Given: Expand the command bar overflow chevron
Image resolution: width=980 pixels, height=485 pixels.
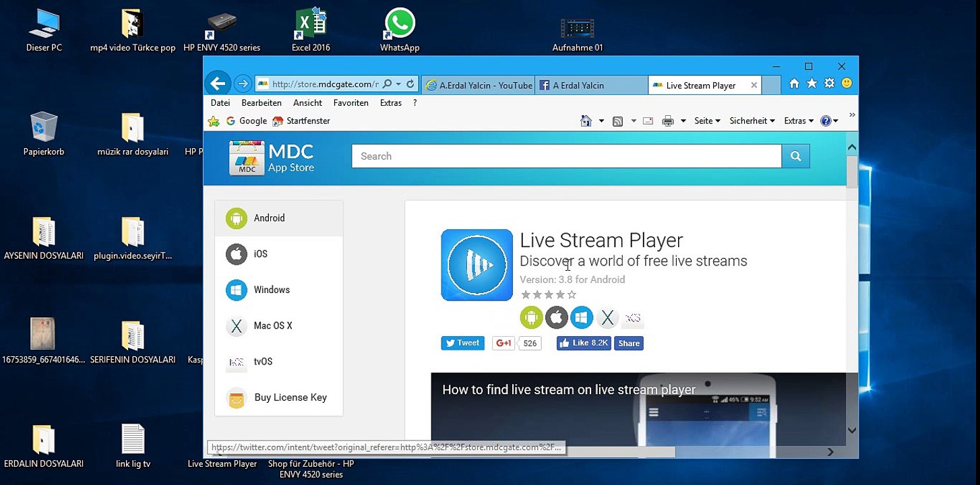Looking at the screenshot, I should pyautogui.click(x=852, y=116).
